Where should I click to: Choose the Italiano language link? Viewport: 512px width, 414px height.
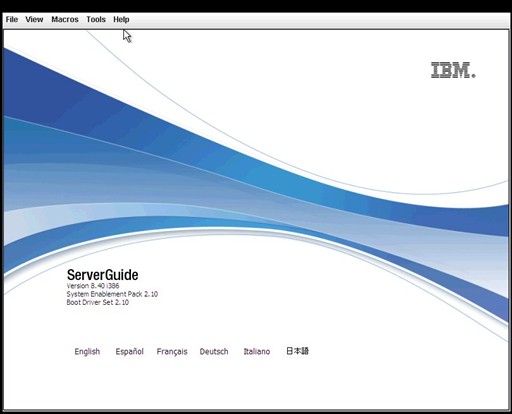point(257,352)
